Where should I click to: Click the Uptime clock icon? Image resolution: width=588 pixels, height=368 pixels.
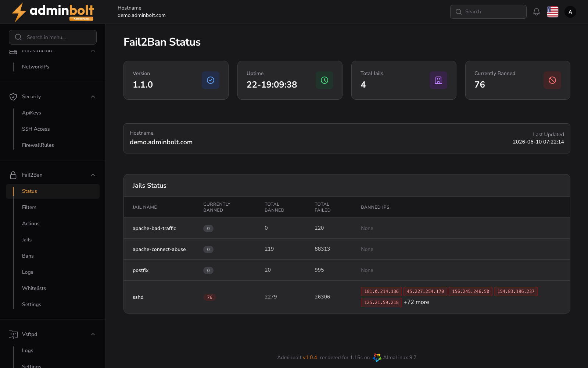(x=325, y=80)
